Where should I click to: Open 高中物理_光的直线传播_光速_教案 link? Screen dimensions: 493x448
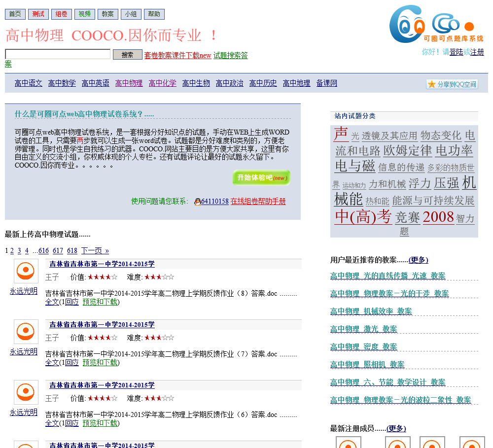(x=387, y=276)
